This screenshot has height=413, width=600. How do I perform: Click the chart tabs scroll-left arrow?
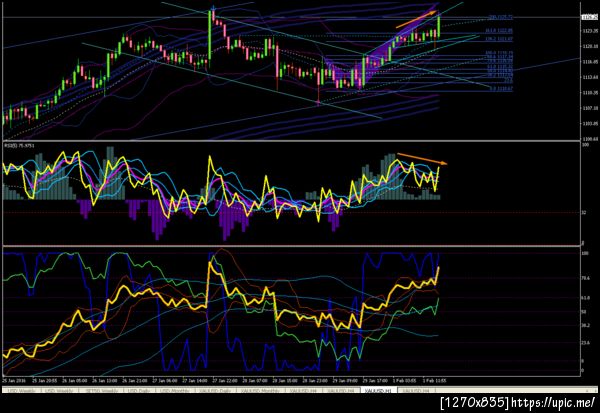tap(586, 390)
